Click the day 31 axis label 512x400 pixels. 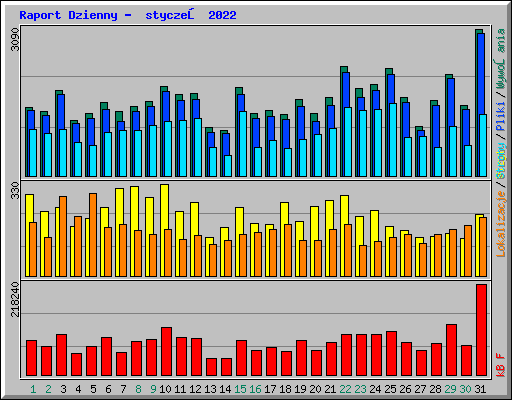pos(480,389)
